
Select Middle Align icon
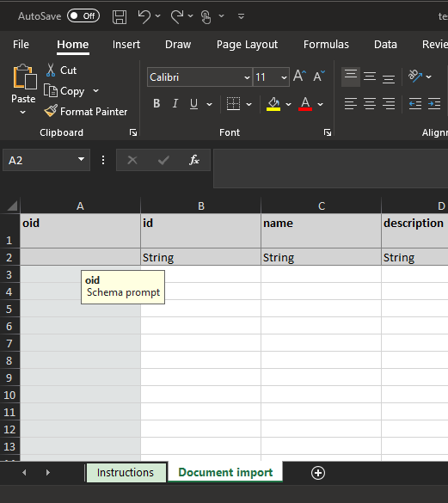(x=370, y=77)
